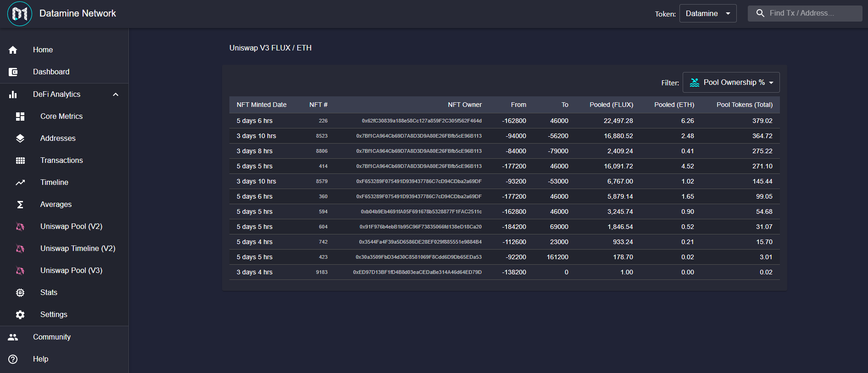Click the Datamine Network title
This screenshot has height=373, width=868.
pos(78,13)
